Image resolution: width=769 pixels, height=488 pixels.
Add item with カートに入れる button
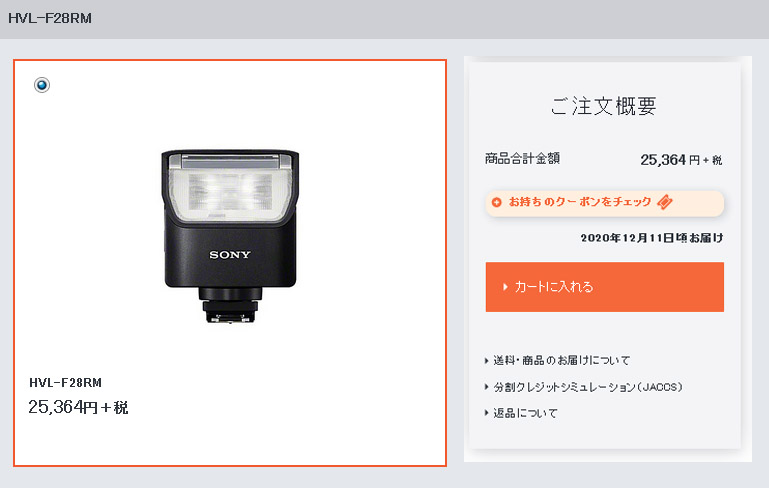click(x=604, y=287)
